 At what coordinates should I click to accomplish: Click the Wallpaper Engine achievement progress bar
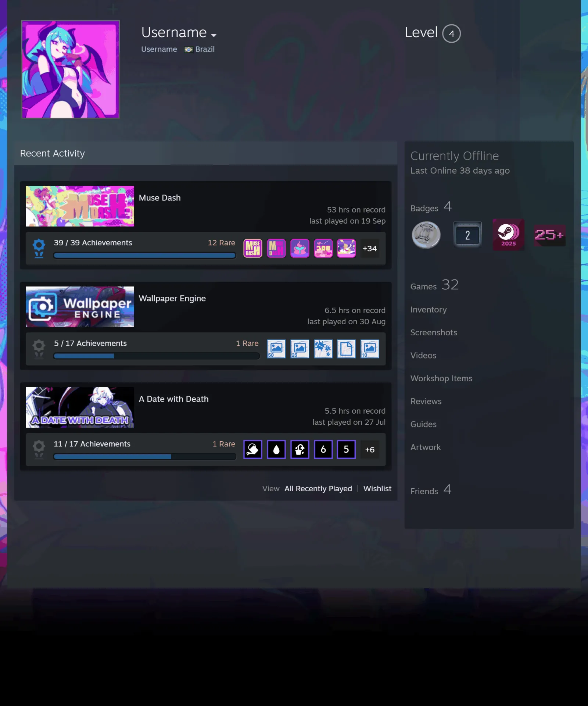pos(157,356)
